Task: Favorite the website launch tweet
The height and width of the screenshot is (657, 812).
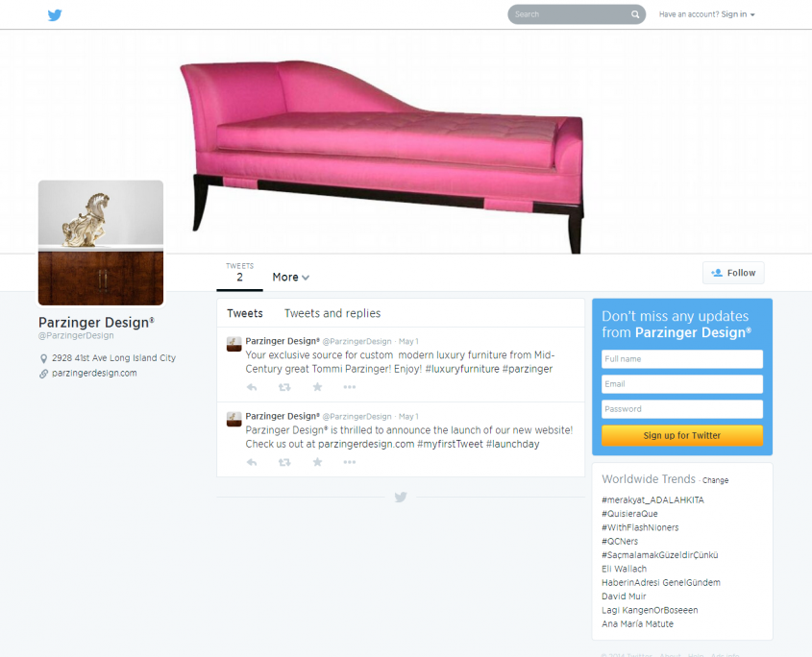Action: pyautogui.click(x=317, y=462)
